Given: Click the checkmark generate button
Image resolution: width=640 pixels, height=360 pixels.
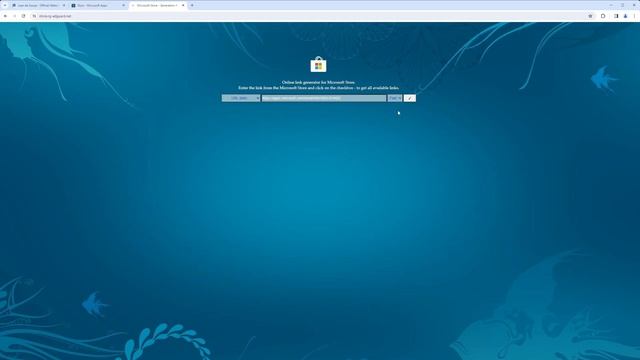Looking at the screenshot, I should coord(409,98).
